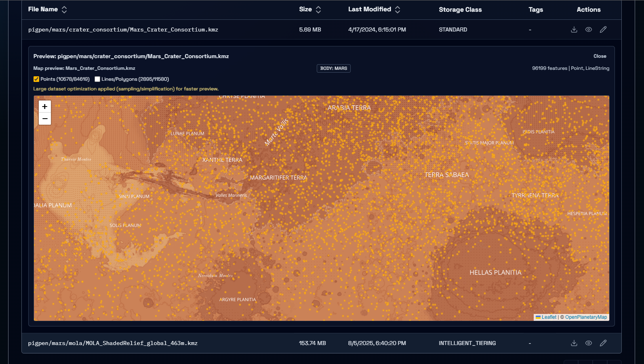Click ARGYRE PLANITIA label on map
Screen dimensions: 644x364
tap(238, 299)
